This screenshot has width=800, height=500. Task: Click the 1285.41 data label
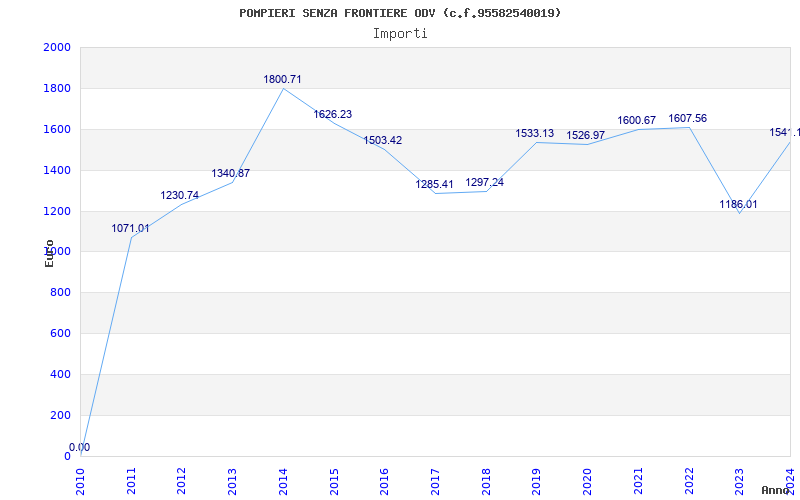[434, 185]
